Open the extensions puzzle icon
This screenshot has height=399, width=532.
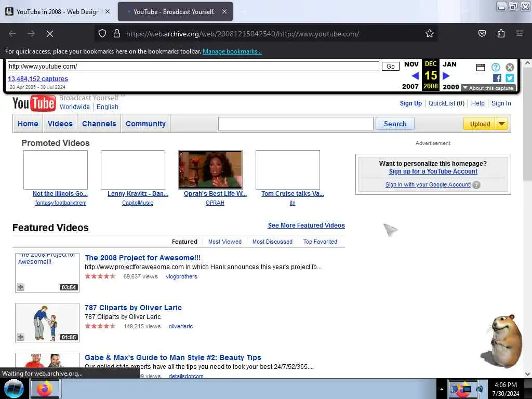point(501,33)
